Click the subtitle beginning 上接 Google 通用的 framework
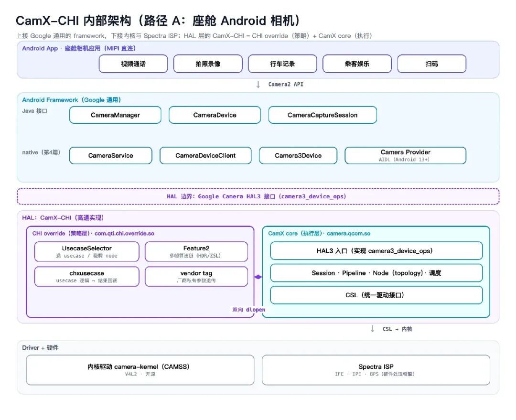 pos(194,35)
